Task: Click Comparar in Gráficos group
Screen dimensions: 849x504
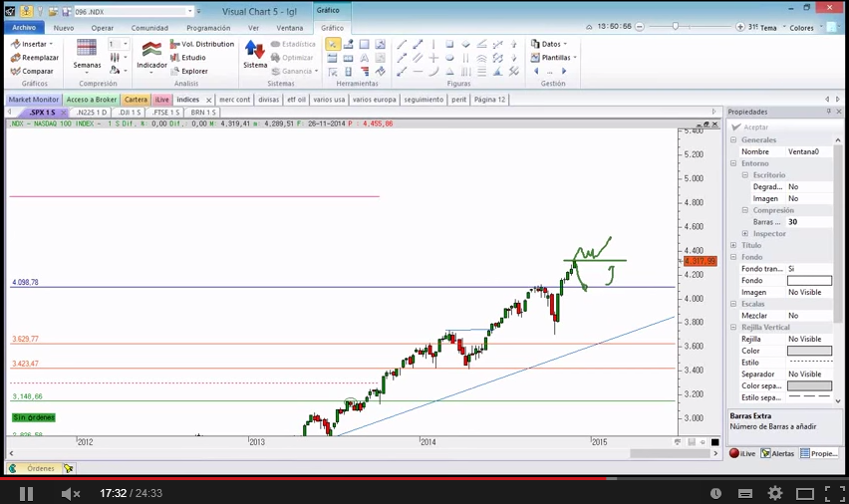Action: coord(32,71)
